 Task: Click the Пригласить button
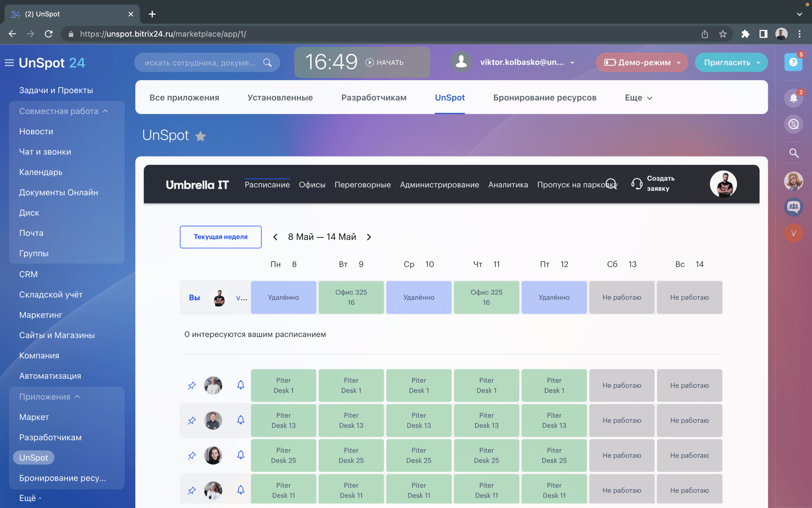click(x=727, y=63)
